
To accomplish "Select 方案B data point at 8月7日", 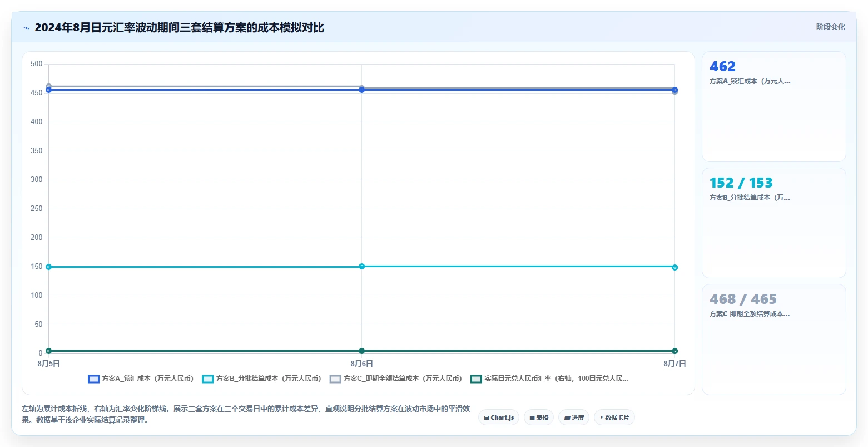I will point(674,267).
